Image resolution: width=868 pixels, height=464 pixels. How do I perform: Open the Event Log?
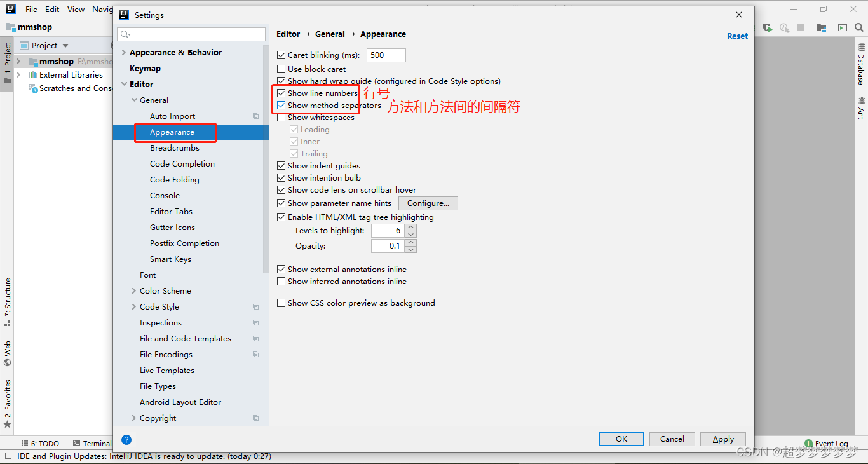[x=826, y=444]
